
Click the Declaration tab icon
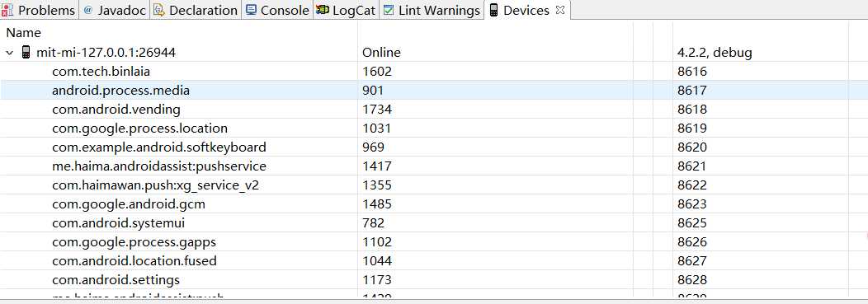coord(159,10)
